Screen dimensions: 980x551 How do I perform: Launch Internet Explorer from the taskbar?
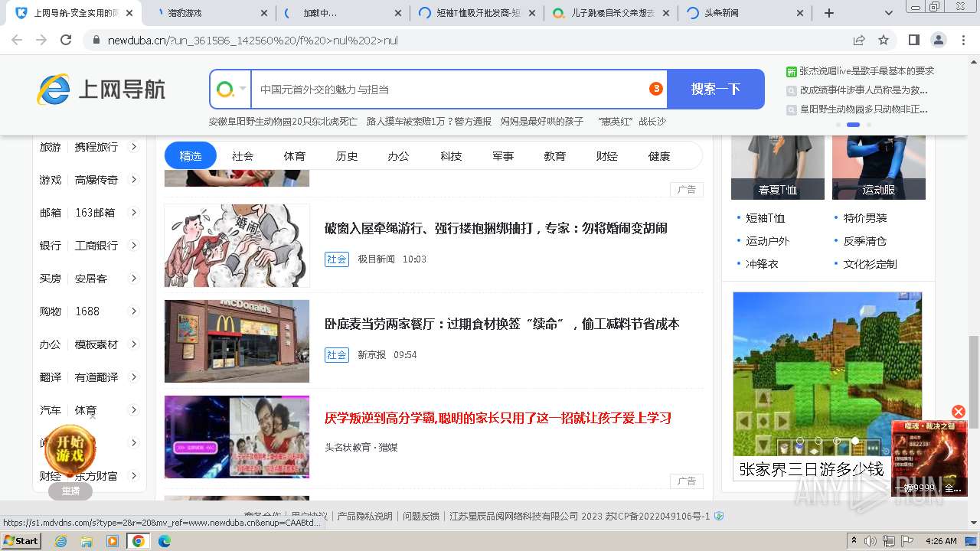point(60,541)
